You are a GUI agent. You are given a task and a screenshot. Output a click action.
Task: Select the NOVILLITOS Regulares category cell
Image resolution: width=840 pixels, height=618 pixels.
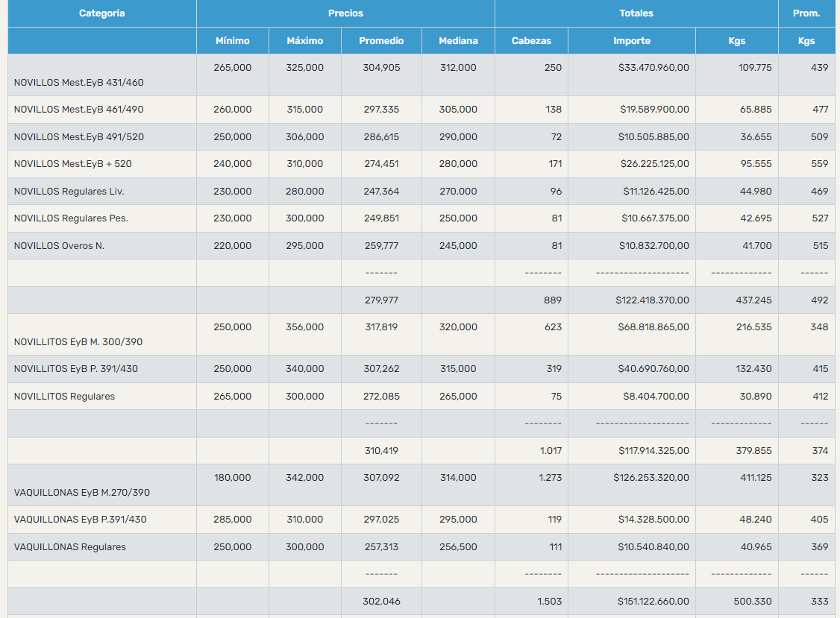(x=65, y=397)
